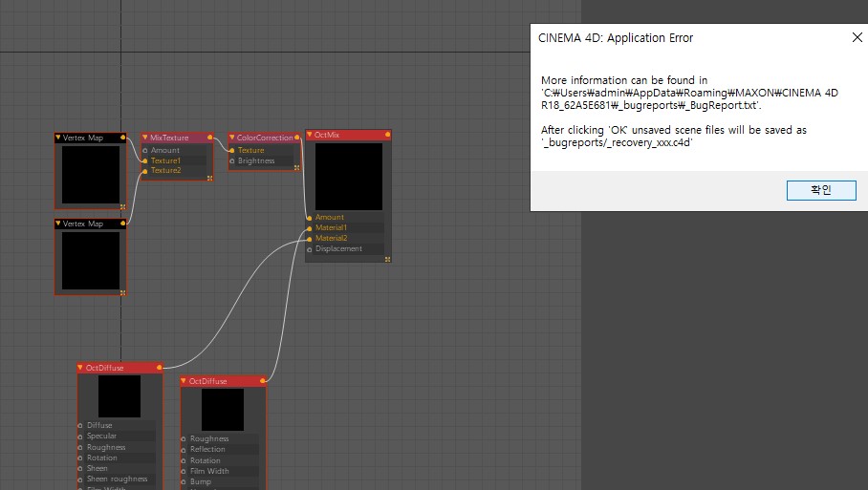This screenshot has height=490, width=868.
Task: Click the 'Diffuse' label in OctDiffuse
Action: [x=99, y=425]
